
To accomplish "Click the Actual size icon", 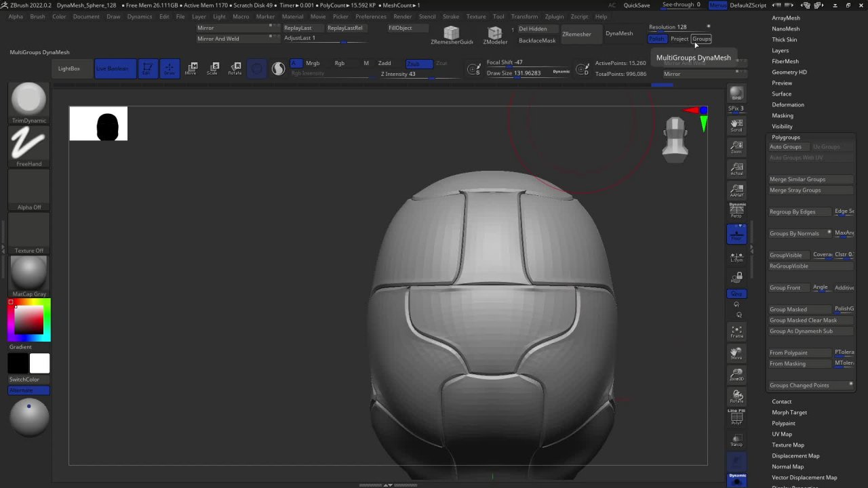I will pyautogui.click(x=736, y=168).
